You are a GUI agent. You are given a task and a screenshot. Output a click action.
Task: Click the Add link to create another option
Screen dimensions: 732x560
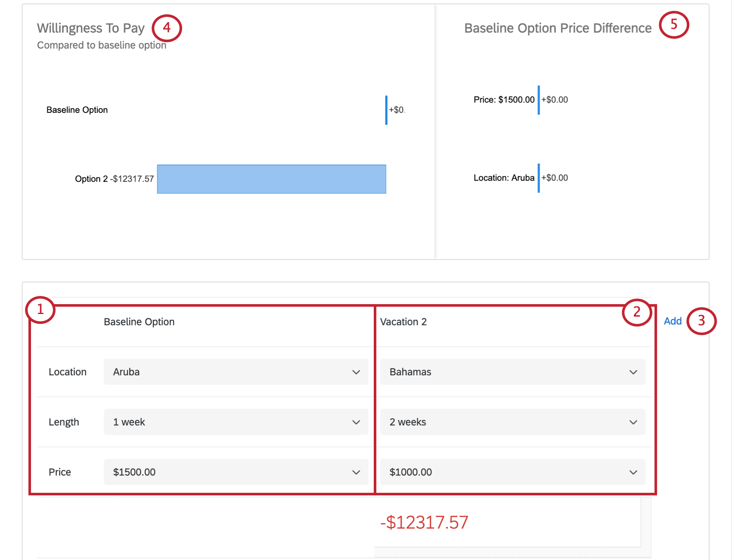pyautogui.click(x=672, y=321)
